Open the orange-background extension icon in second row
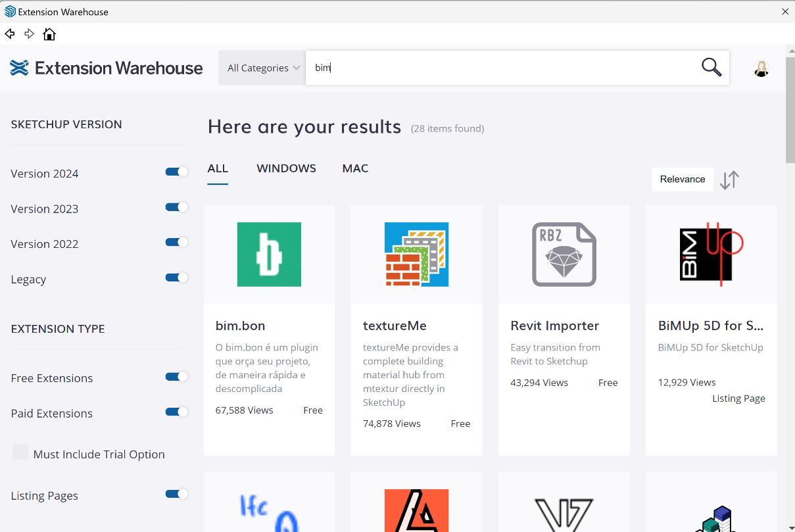Screen dimensions: 795x532 click(x=416, y=511)
